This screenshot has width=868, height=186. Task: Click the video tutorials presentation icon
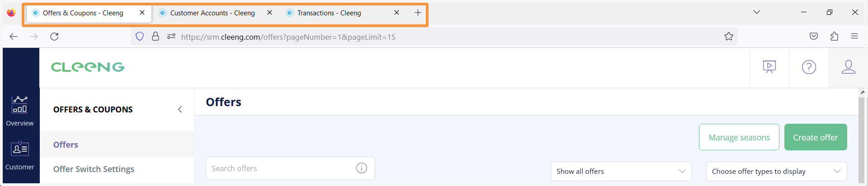769,67
